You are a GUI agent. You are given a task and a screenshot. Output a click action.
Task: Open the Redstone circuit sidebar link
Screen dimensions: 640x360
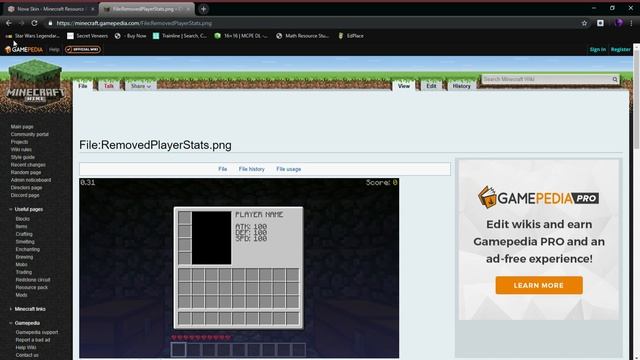pos(33,280)
